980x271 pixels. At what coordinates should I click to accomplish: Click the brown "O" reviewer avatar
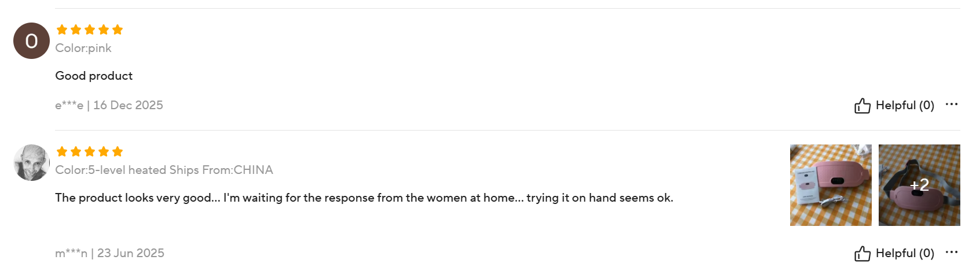point(31,41)
